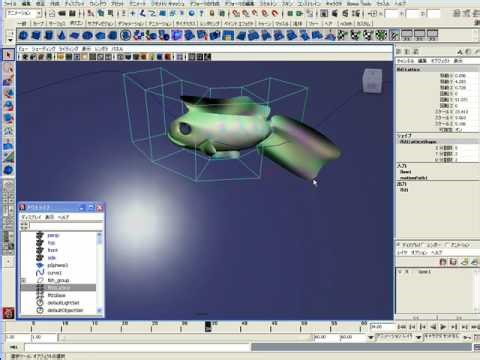The image size is (480, 360).
Task: Create a polygon cylinder from shelf
Action: (x=49, y=35)
